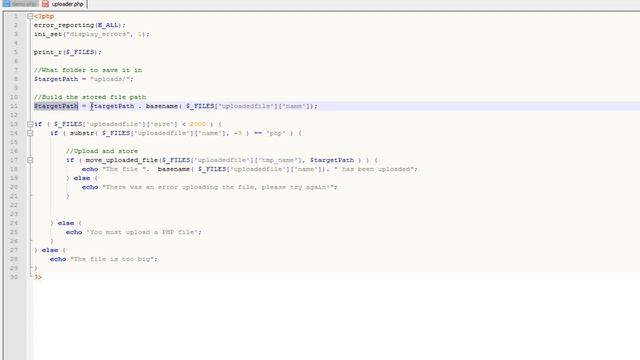
Task: Click line number 11 in the margin
Action: click(14, 106)
